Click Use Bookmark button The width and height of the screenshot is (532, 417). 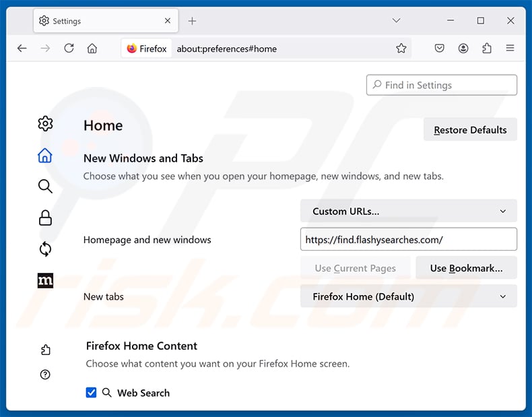point(466,268)
